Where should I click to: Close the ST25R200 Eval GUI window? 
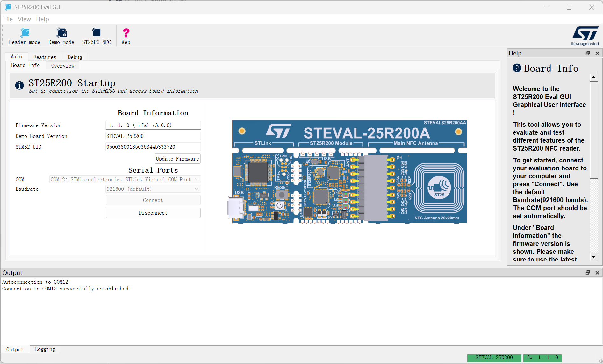[x=592, y=7]
